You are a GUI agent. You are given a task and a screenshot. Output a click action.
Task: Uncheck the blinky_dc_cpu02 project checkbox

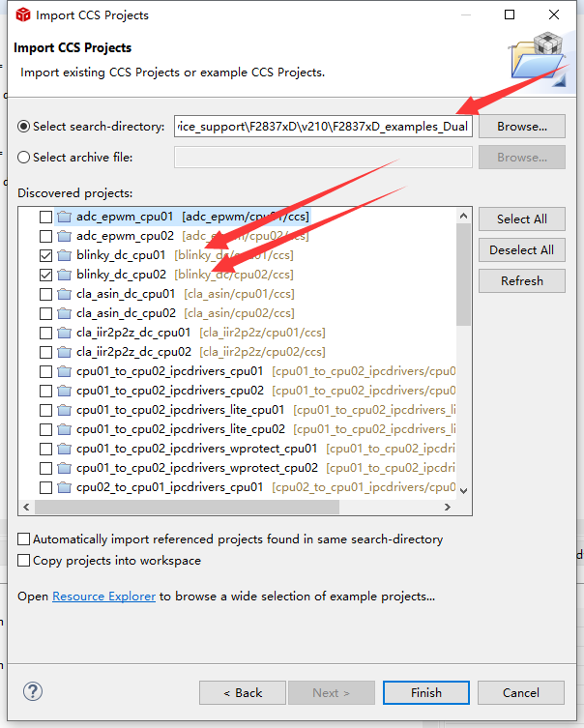click(x=45, y=276)
